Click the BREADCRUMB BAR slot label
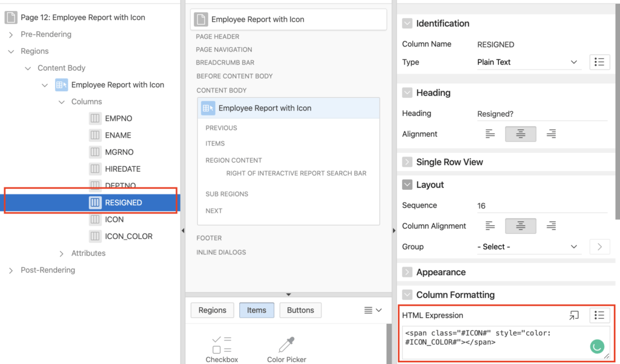Screen dimensions: 620x364 click(225, 63)
